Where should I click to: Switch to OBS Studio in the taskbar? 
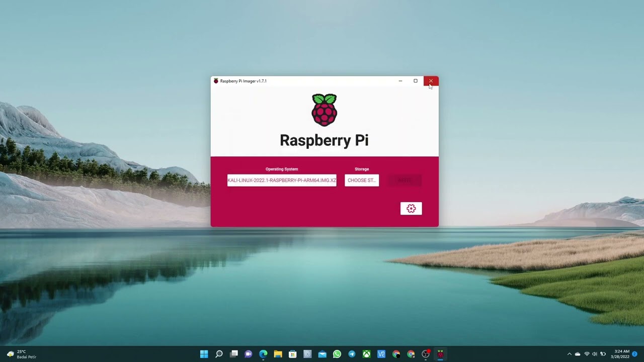(x=426, y=354)
